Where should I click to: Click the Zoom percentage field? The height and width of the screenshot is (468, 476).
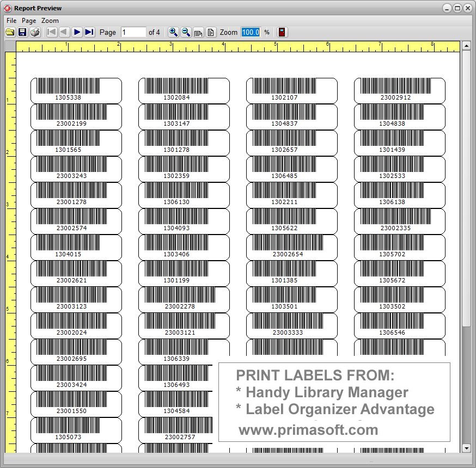coord(251,32)
